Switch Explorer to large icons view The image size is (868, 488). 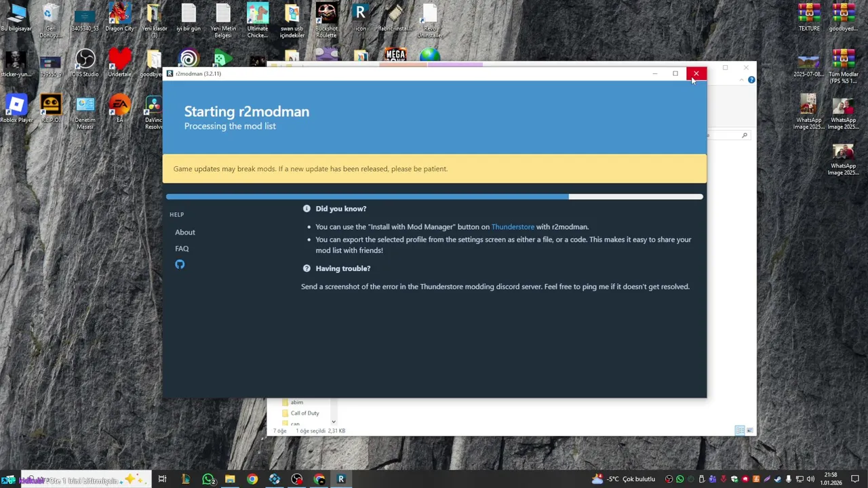(749, 430)
